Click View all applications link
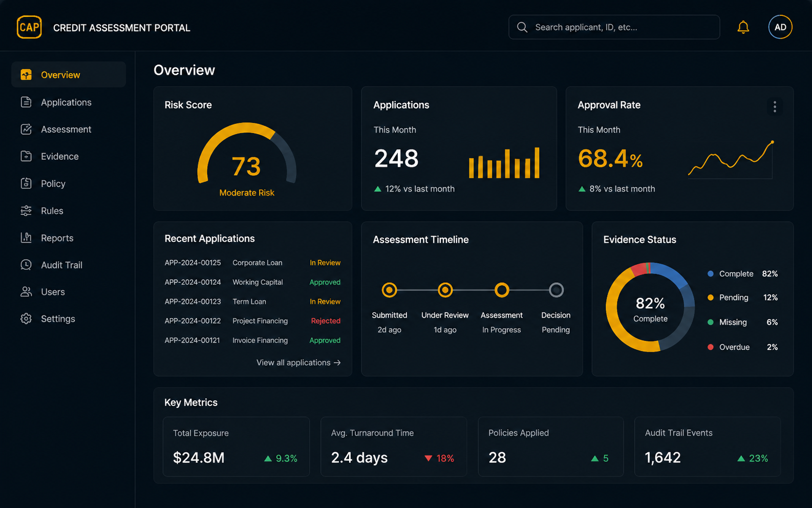812x508 pixels. click(298, 363)
